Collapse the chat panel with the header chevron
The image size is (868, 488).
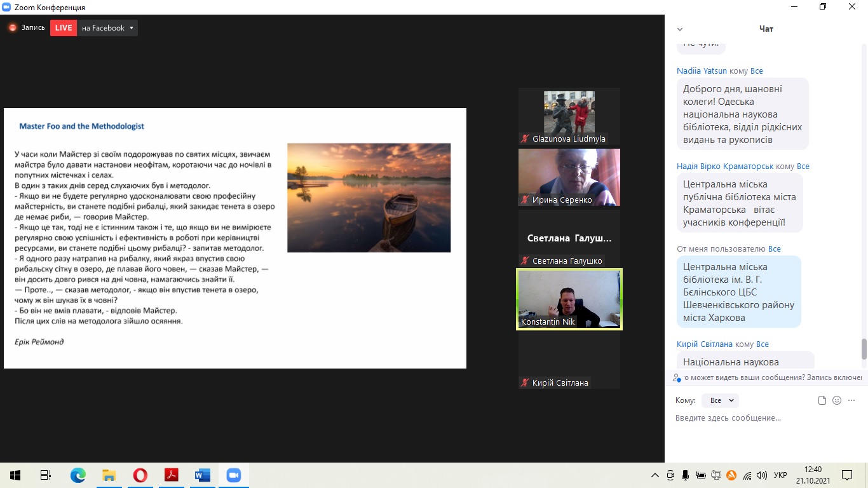tap(680, 29)
